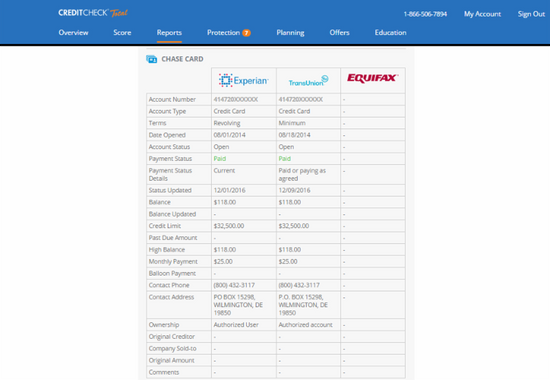Click the Experian contact phone number
The image size is (550, 380).
tap(234, 285)
